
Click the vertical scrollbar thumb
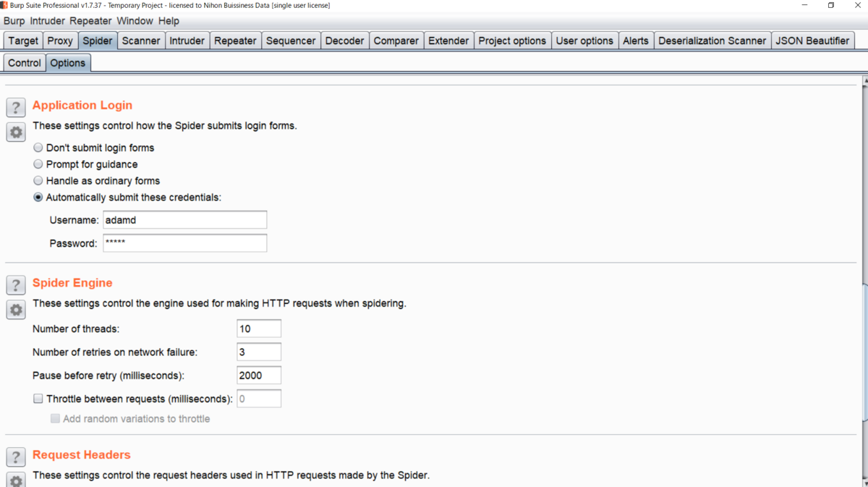coord(864,352)
